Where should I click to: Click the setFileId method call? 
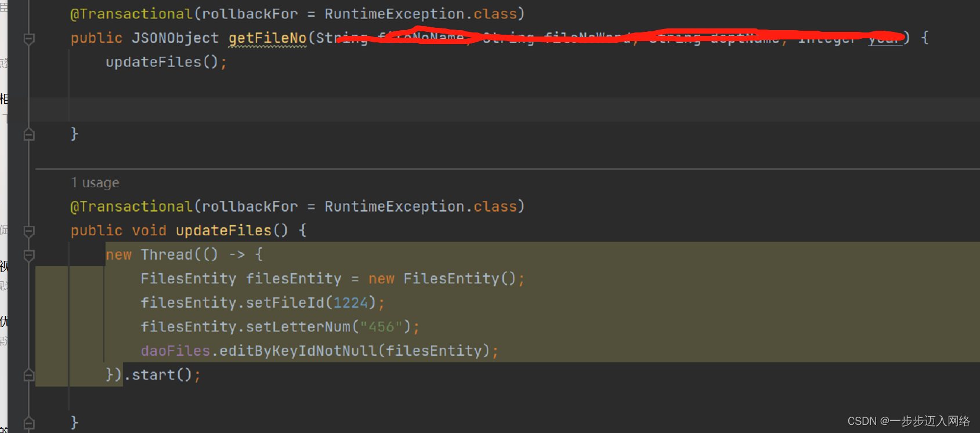(285, 303)
